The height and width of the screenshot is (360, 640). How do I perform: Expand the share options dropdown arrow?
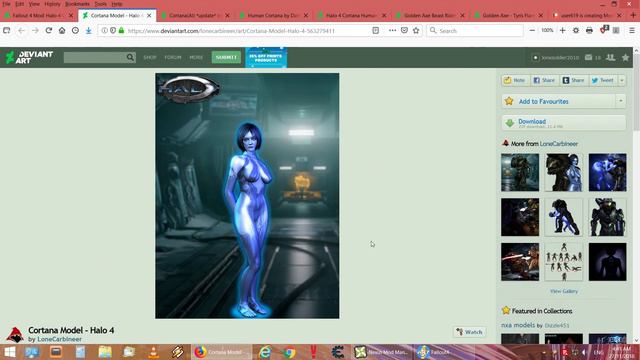click(622, 80)
